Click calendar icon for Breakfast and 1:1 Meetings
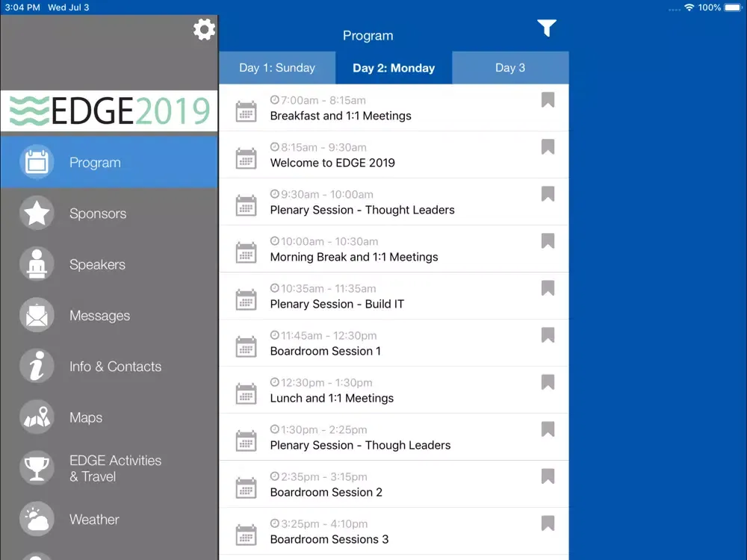This screenshot has width=747, height=560. click(x=247, y=111)
